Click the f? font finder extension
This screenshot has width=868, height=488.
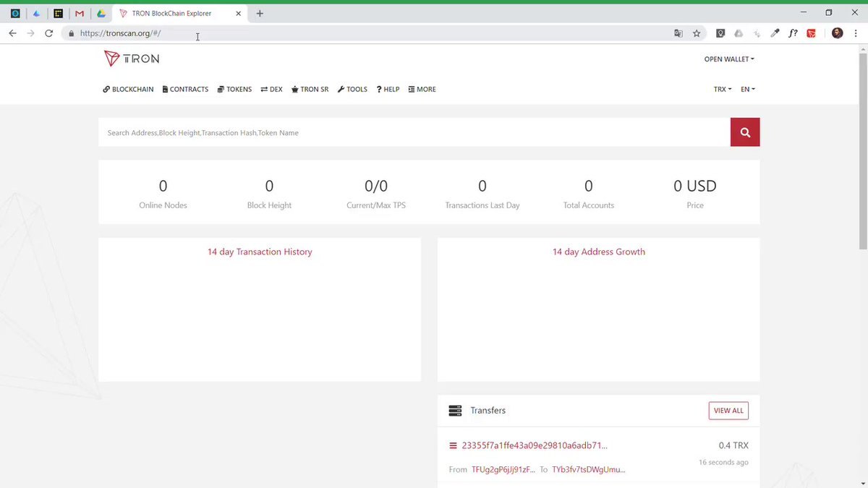tap(793, 33)
